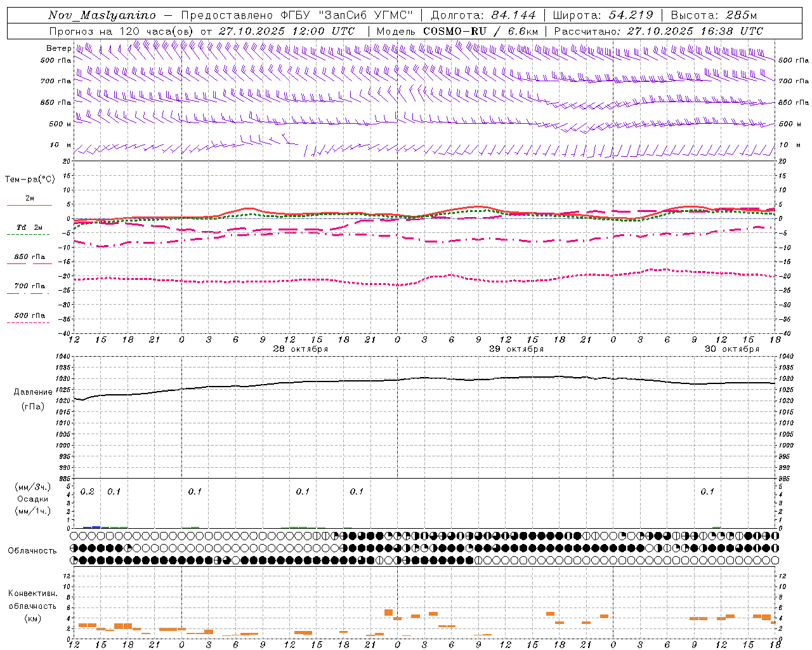
Task: Click the 'Облачность' cloud cover label
Action: [x=32, y=551]
